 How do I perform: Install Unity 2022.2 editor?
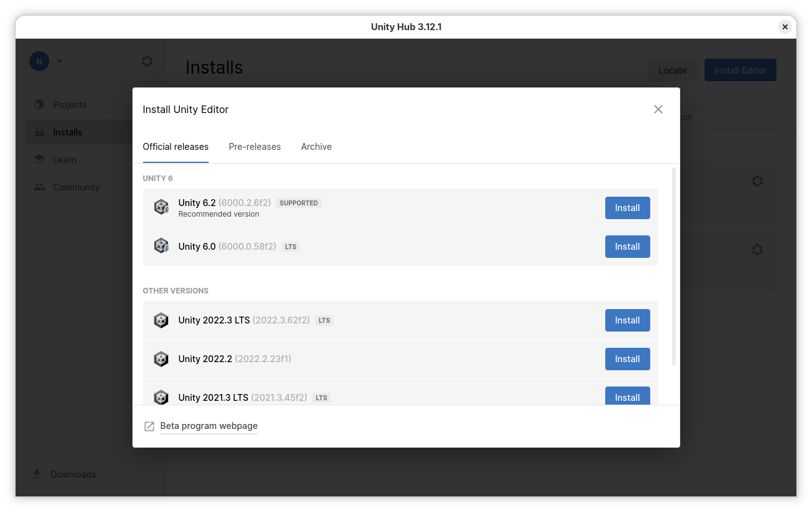tap(627, 359)
